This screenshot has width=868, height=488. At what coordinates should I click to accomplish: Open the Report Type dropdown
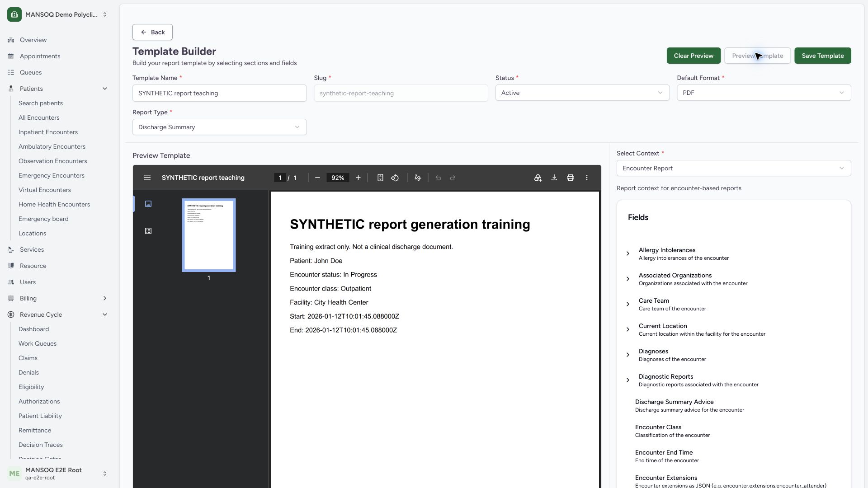[219, 127]
